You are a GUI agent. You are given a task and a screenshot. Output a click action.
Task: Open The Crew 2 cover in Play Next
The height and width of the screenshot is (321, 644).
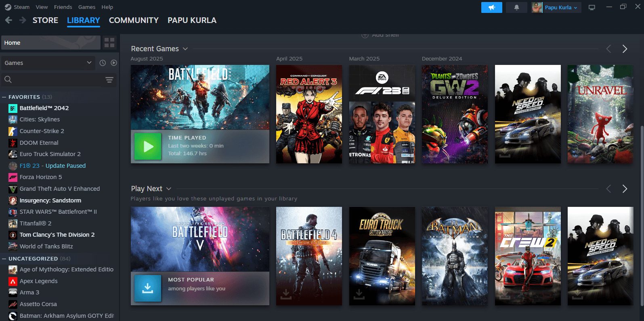coord(528,256)
